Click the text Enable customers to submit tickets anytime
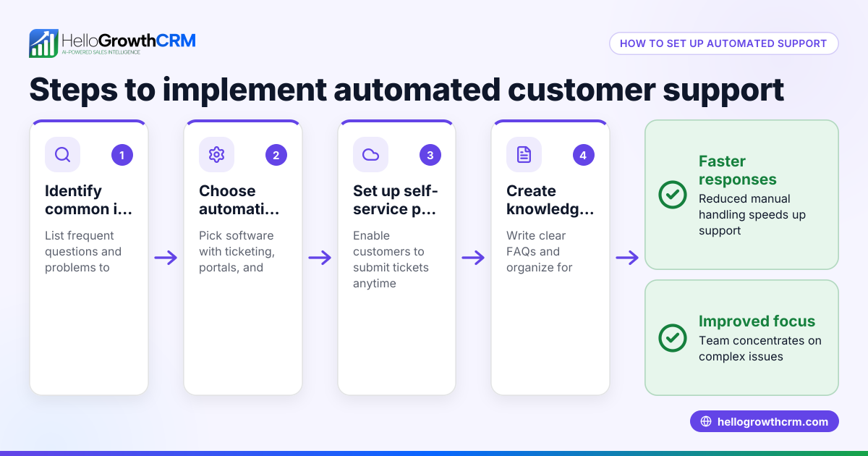This screenshot has width=868, height=456. (x=391, y=260)
